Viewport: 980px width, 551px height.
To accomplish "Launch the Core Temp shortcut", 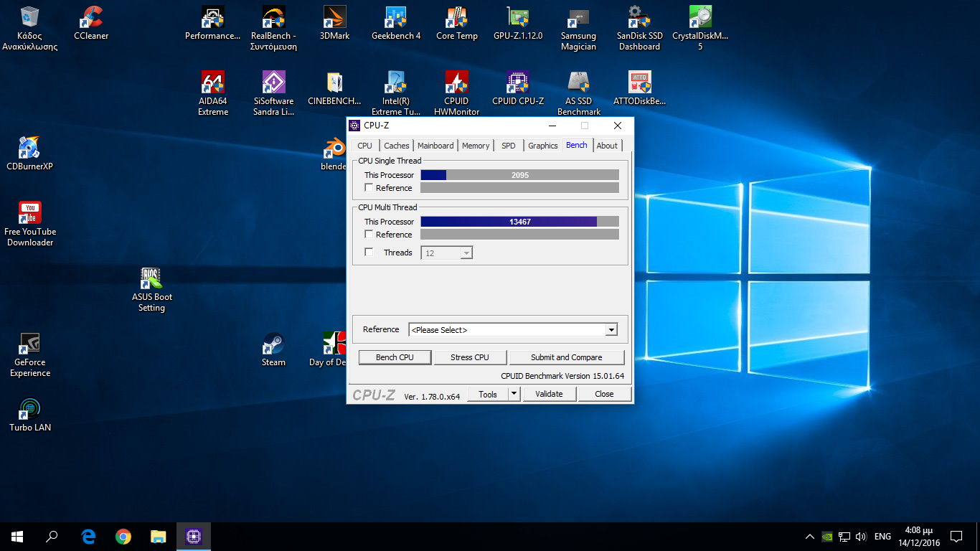I will click(x=457, y=24).
